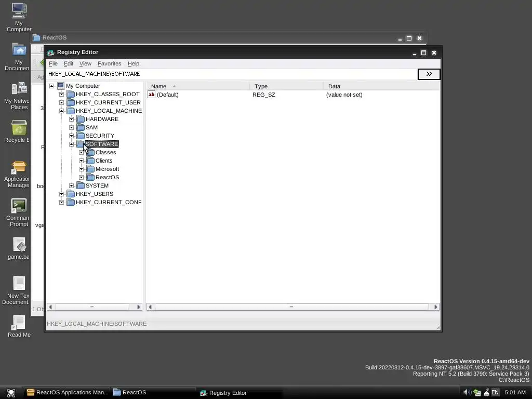Expand HKEY_CURRENT_USER node
The width and height of the screenshot is (532, 399).
(x=61, y=102)
